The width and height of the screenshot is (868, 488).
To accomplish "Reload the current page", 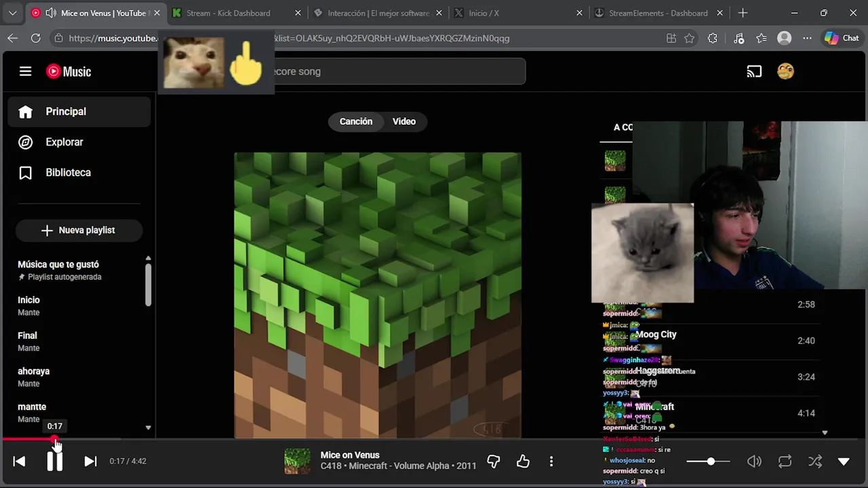I will click(35, 39).
